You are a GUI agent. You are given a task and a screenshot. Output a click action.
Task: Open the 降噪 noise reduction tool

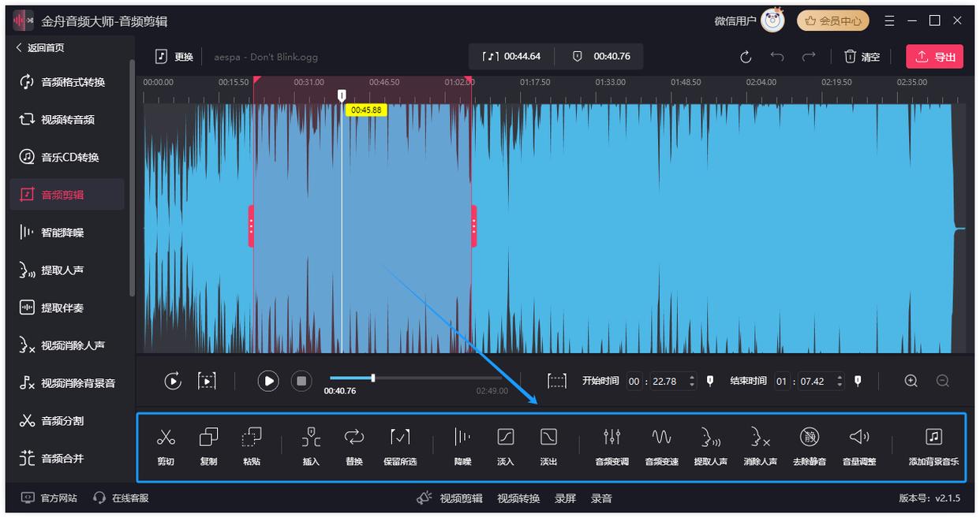[x=462, y=438]
